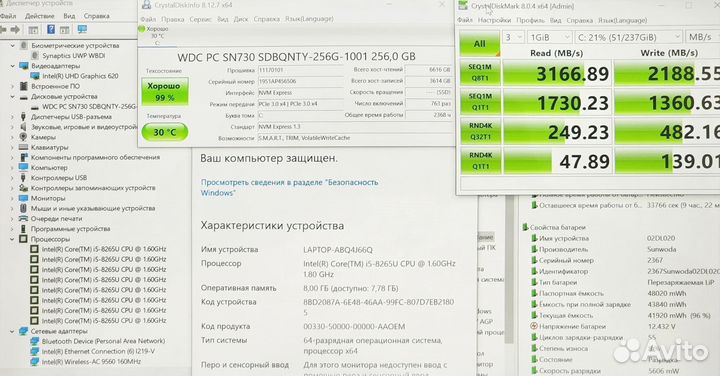The image size is (720, 376).
Task: Open Windows Security details link
Action: point(289,187)
